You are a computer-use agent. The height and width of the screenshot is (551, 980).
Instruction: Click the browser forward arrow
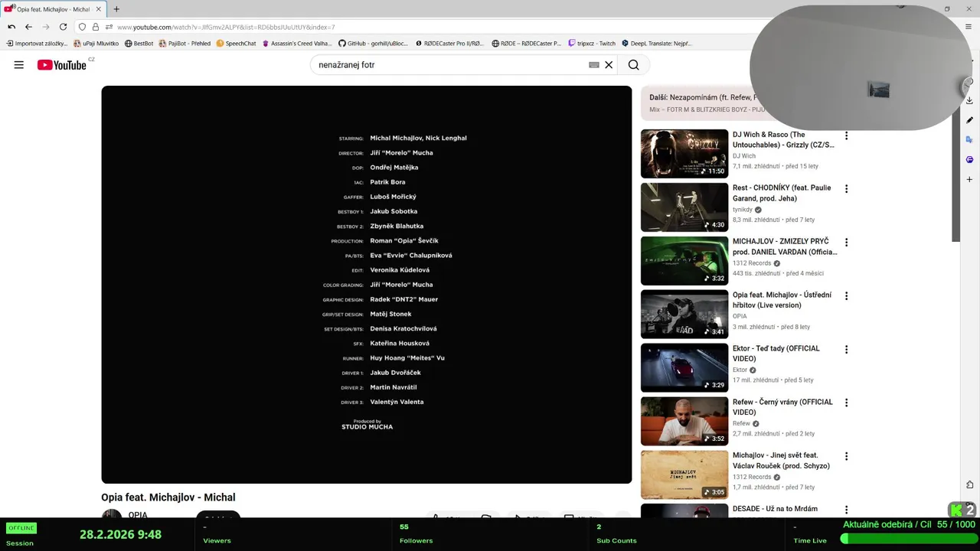tap(45, 27)
